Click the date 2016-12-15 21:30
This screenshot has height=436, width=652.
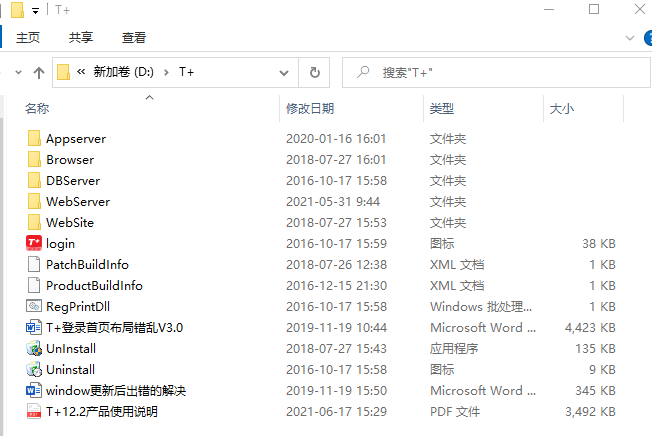pyautogui.click(x=336, y=286)
